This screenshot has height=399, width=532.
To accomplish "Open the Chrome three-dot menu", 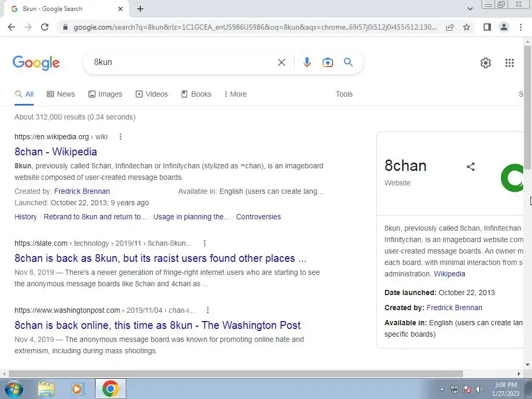I will click(521, 27).
